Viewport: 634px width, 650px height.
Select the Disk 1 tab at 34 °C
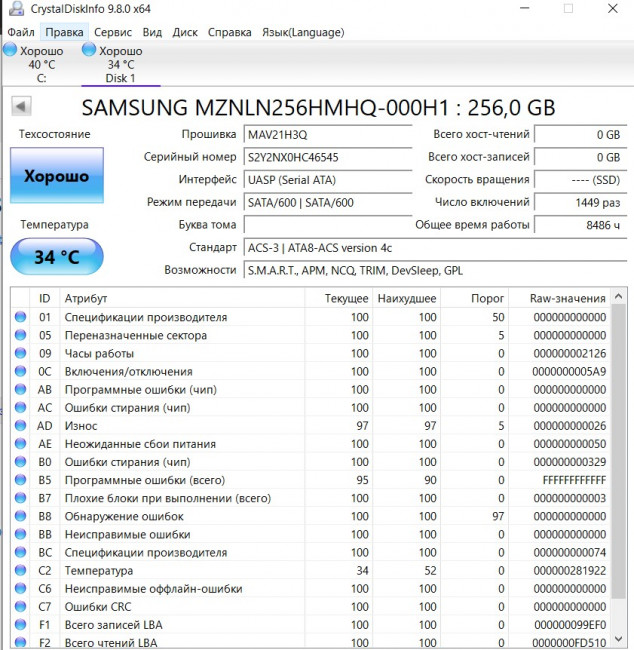point(120,64)
